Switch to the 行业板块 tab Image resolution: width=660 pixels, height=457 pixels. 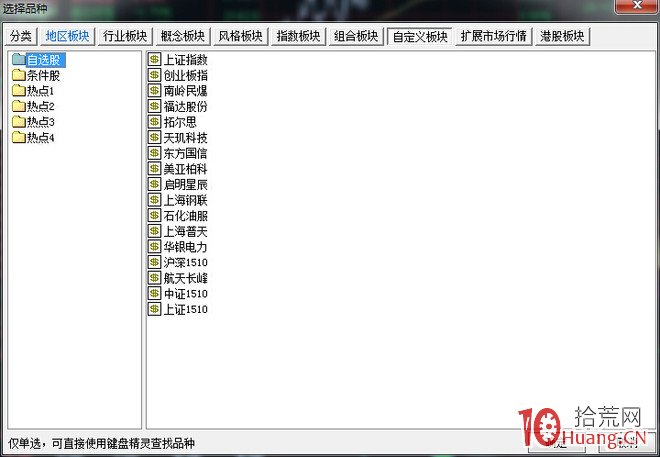coord(124,37)
